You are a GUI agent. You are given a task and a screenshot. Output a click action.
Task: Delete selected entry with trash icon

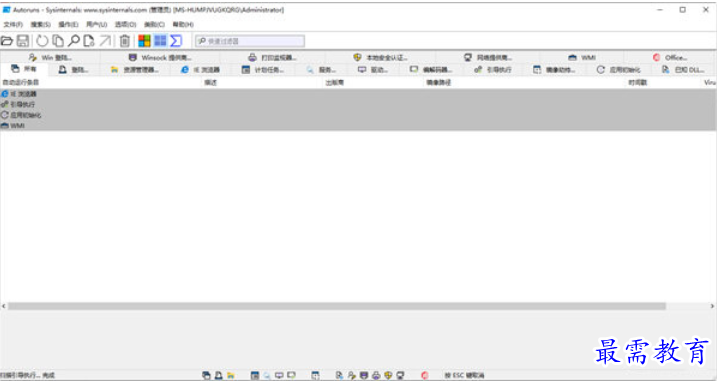124,41
